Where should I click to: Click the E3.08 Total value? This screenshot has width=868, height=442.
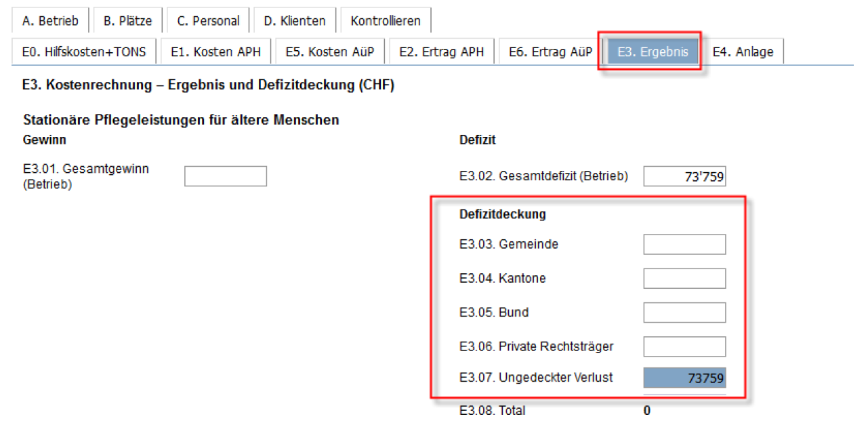pos(647,411)
